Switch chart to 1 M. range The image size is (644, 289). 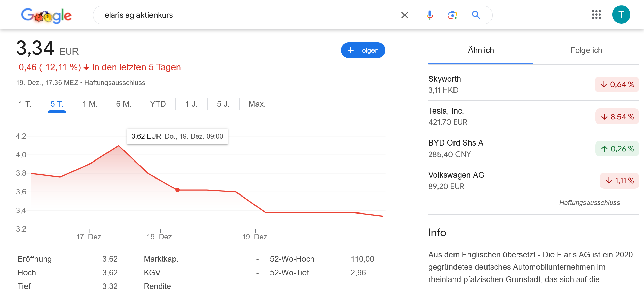(90, 104)
